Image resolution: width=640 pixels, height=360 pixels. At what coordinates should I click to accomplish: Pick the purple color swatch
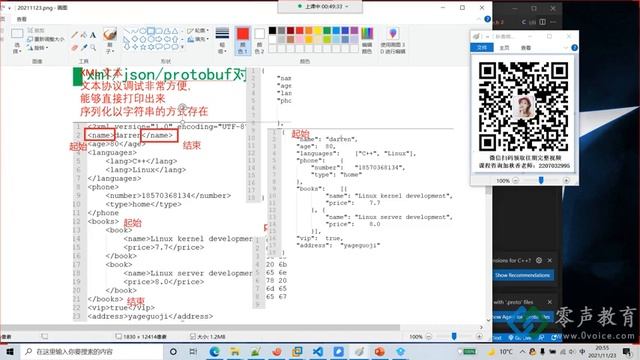pyautogui.click(x=354, y=31)
